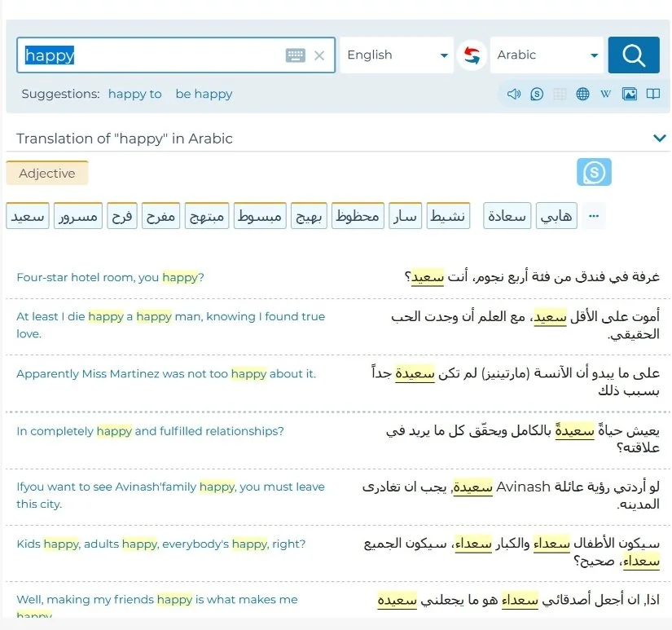672x630 pixels.
Task: Select the translation chip مسرور
Action: tap(77, 215)
